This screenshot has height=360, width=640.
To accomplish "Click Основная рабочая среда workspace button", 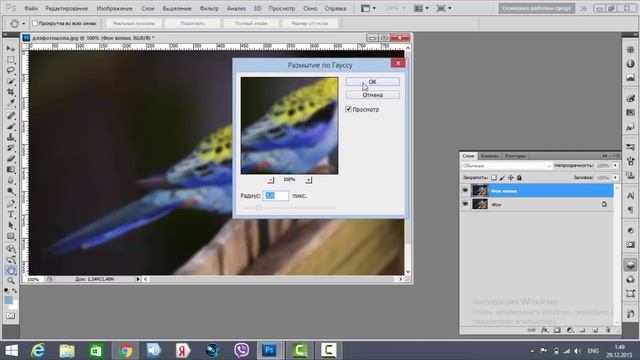I will (536, 8).
